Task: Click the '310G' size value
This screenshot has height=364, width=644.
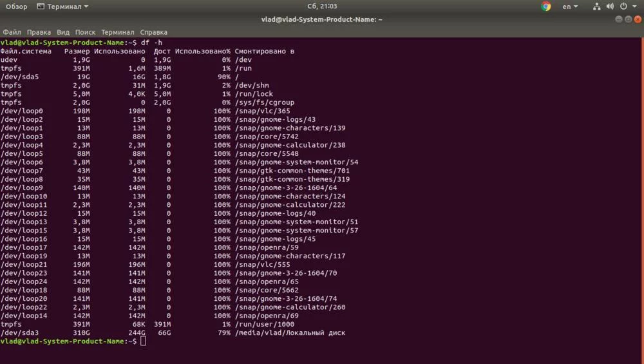Action: pyautogui.click(x=81, y=333)
